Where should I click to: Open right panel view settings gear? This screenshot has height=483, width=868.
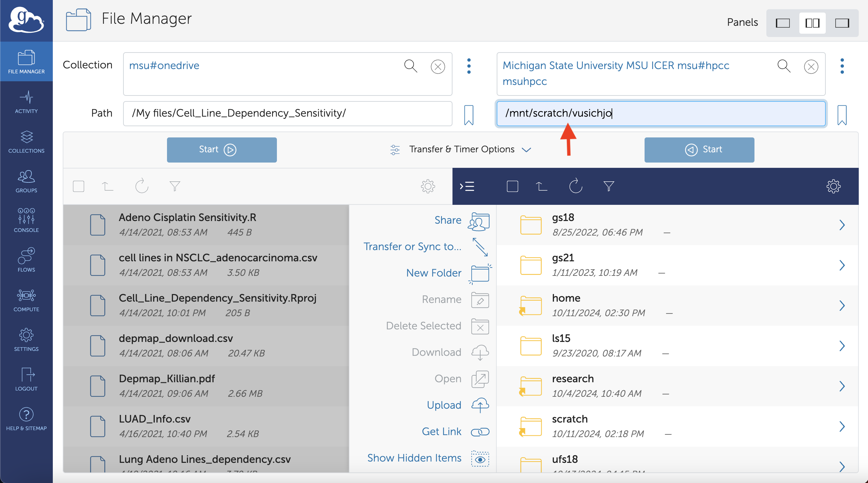[x=833, y=186]
